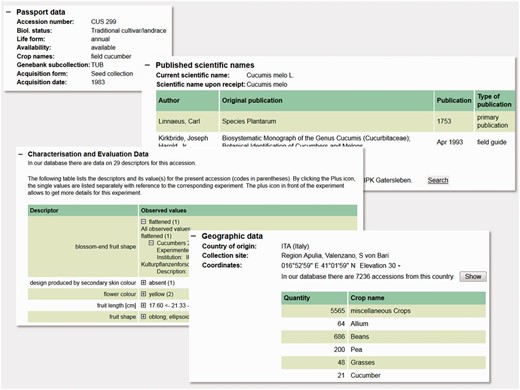Select the Beans crop row

coord(383,337)
